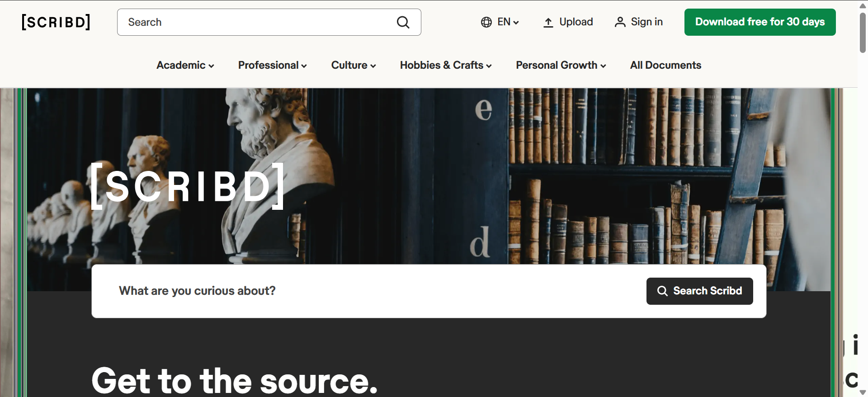Click the Sign in link
Image resolution: width=868 pixels, height=397 pixels.
(x=639, y=22)
